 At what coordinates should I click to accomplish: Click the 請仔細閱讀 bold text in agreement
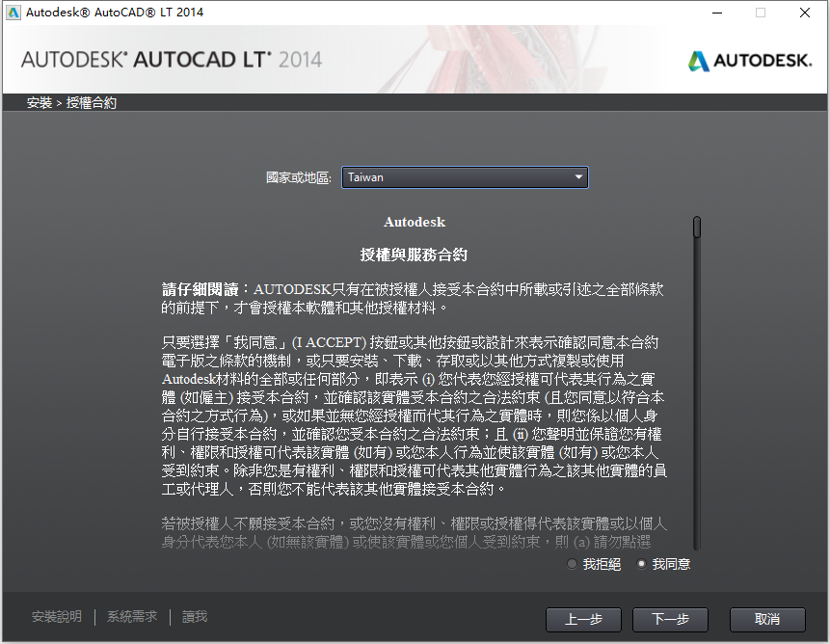201,289
